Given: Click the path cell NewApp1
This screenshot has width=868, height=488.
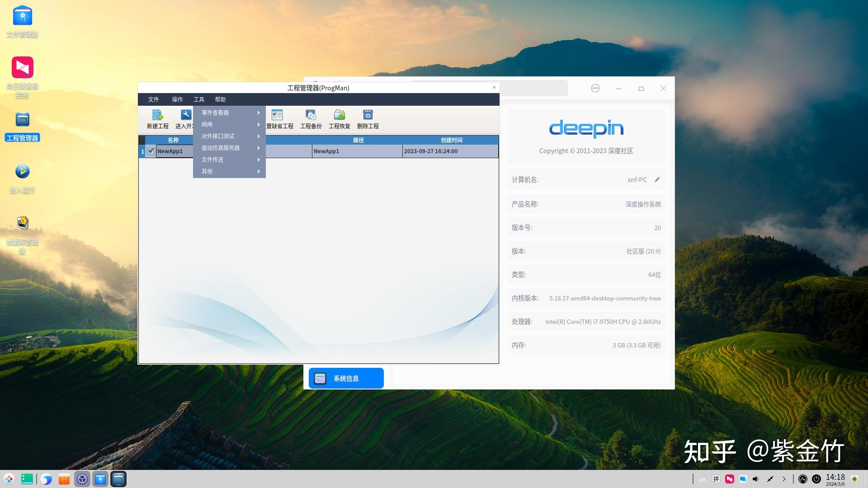Looking at the screenshot, I should click(x=357, y=151).
